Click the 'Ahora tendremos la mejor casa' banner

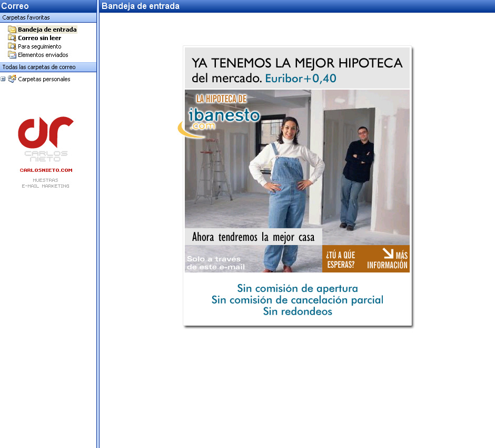click(x=253, y=237)
